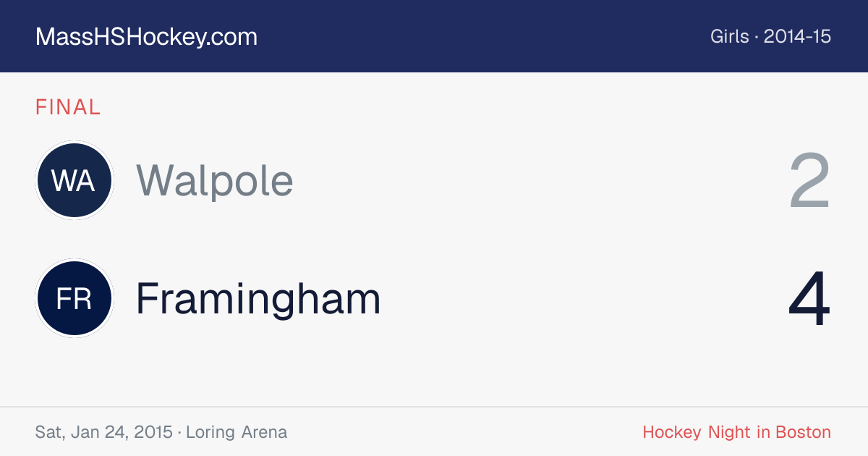The width and height of the screenshot is (868, 456).
Task: Click the Loring Arena venue text
Action: [237, 432]
